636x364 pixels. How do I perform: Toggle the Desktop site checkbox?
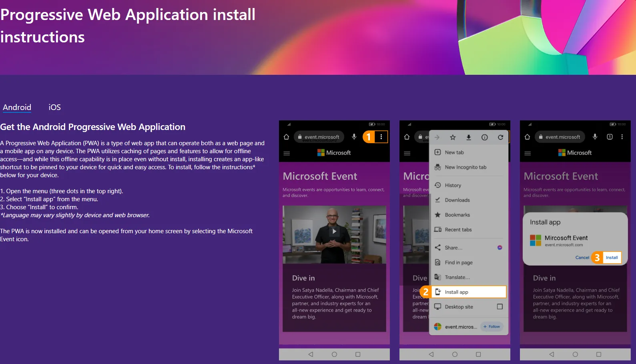(500, 307)
